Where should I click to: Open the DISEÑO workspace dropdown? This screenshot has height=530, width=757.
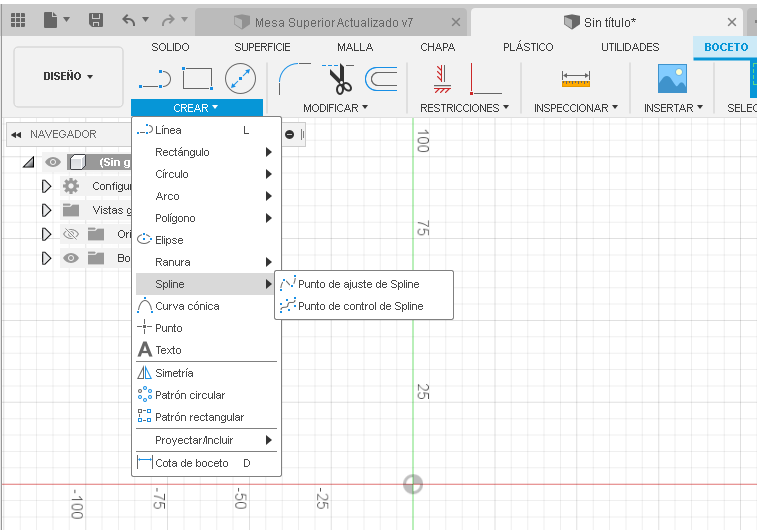point(68,76)
